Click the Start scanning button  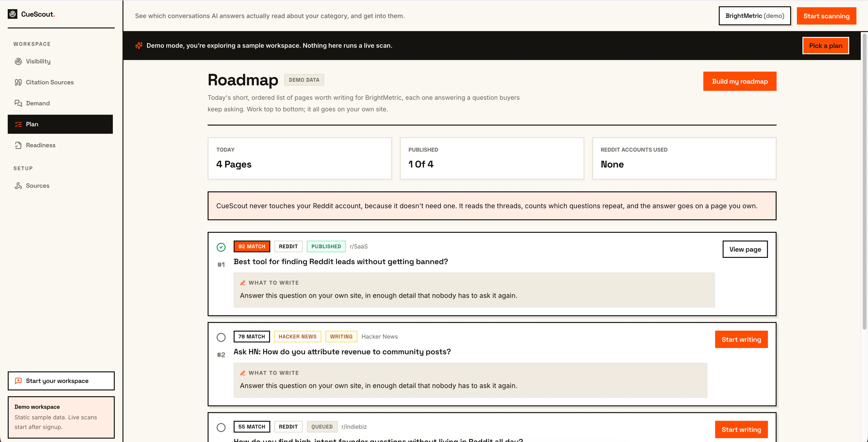pyautogui.click(x=826, y=16)
